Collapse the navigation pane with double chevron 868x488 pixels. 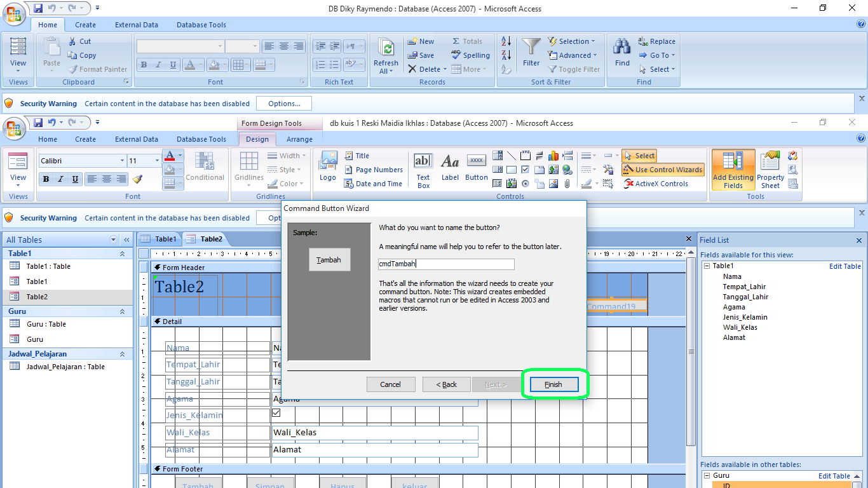pyautogui.click(x=126, y=240)
